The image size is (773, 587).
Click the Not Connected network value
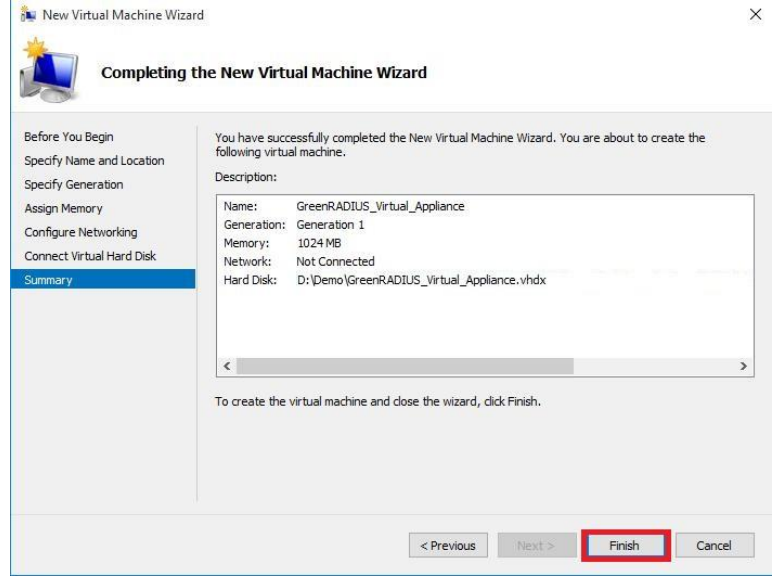pos(335,261)
